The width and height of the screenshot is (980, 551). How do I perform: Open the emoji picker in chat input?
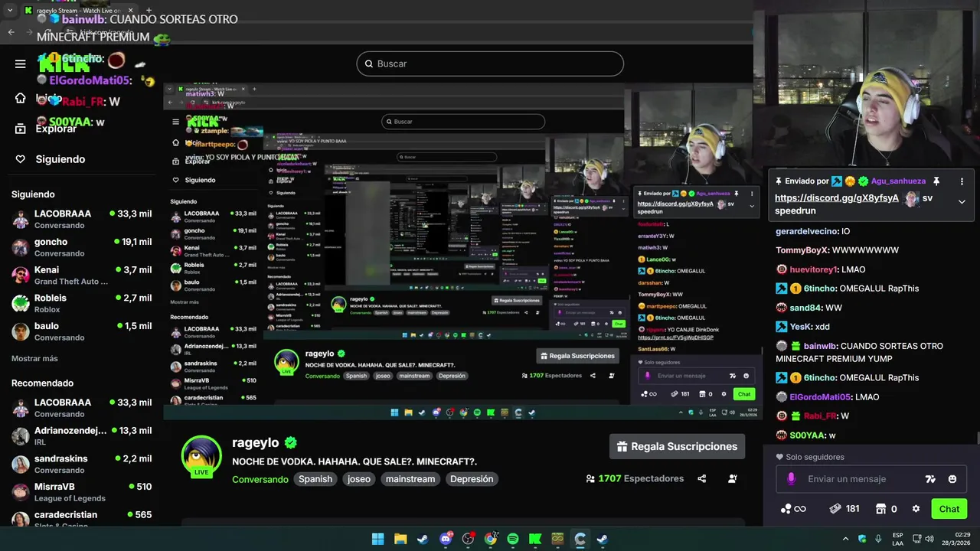[x=952, y=479]
